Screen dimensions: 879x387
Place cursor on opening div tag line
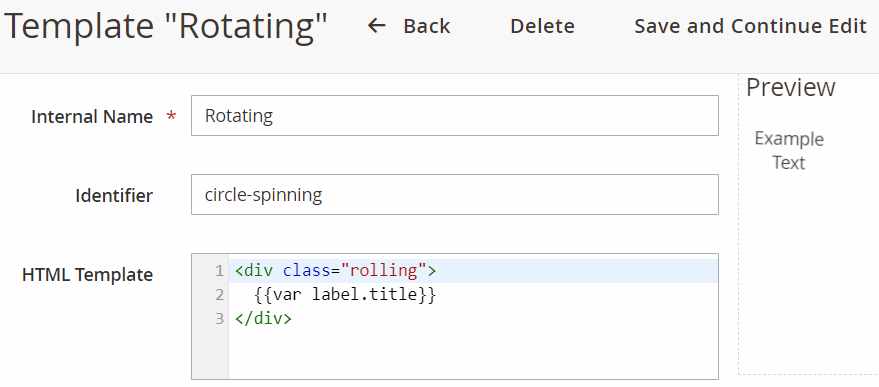pos(474,271)
